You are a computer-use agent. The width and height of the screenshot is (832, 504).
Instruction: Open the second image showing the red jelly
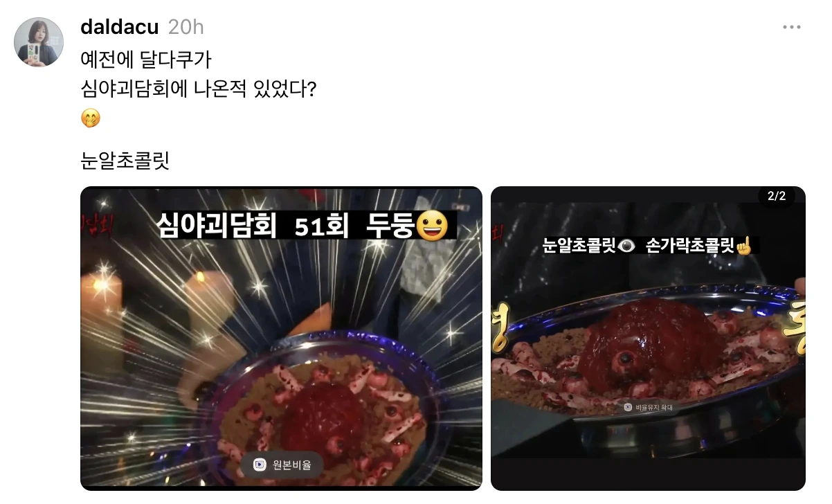[x=648, y=339]
